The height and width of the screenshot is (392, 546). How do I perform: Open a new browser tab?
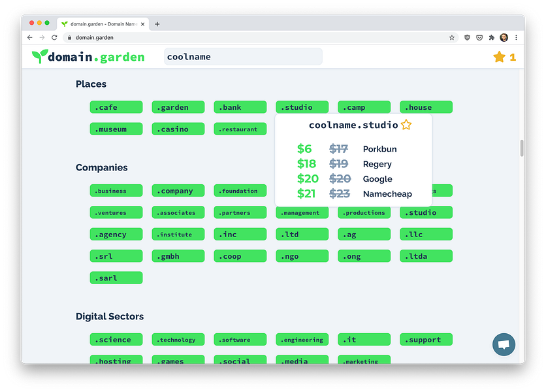[157, 24]
